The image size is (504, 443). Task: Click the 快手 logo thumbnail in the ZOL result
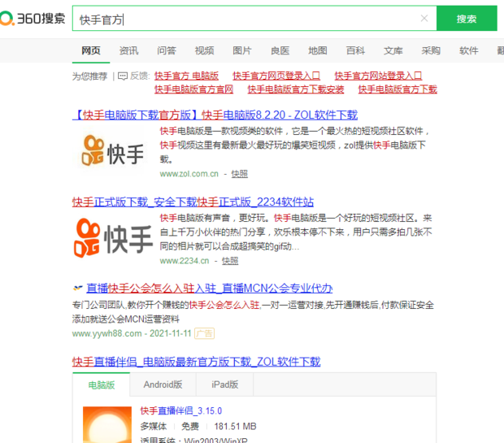coord(112,151)
